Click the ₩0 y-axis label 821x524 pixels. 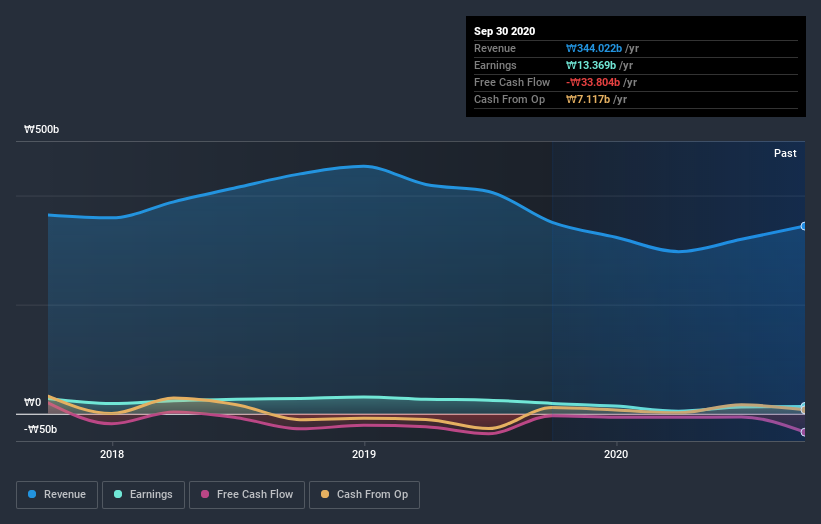coord(32,403)
